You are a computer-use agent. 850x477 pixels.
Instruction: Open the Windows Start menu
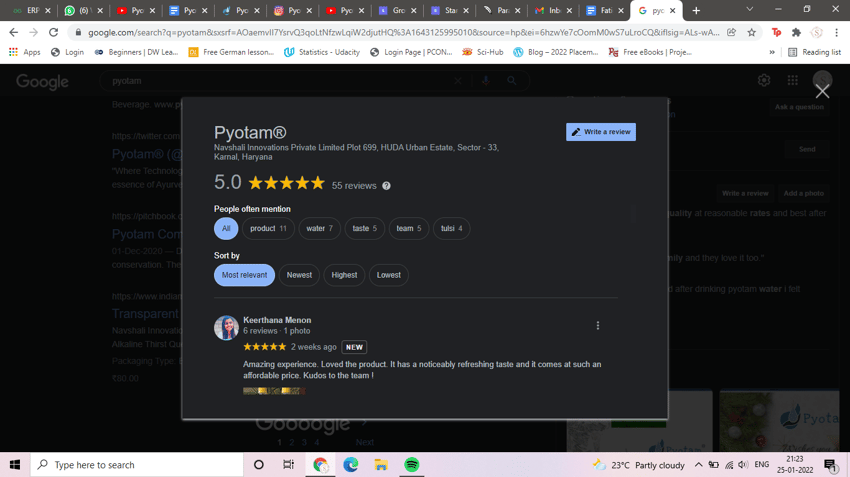pyautogui.click(x=15, y=465)
